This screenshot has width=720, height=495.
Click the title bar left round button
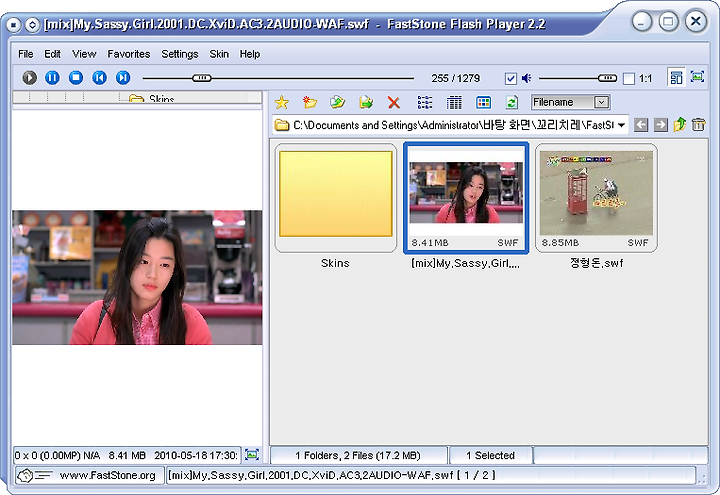coord(14,24)
